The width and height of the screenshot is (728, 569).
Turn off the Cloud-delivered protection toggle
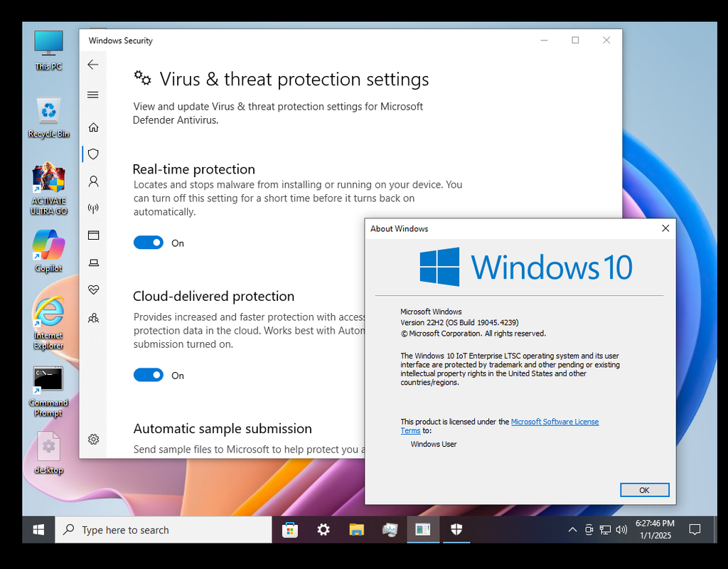pos(148,375)
